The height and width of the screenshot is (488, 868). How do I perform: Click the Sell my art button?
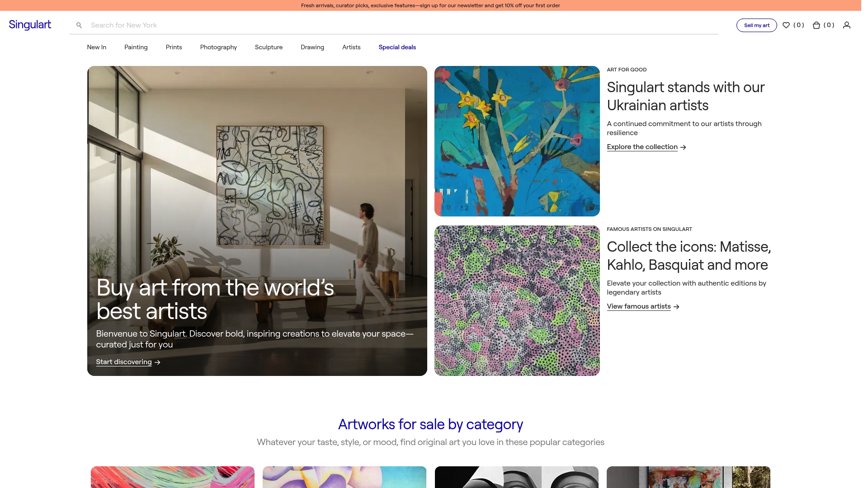point(757,25)
